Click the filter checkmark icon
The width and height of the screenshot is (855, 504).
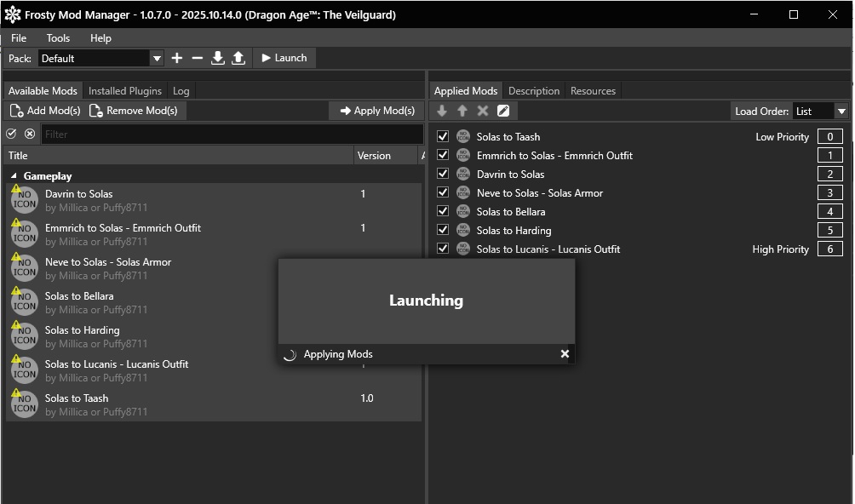point(11,134)
